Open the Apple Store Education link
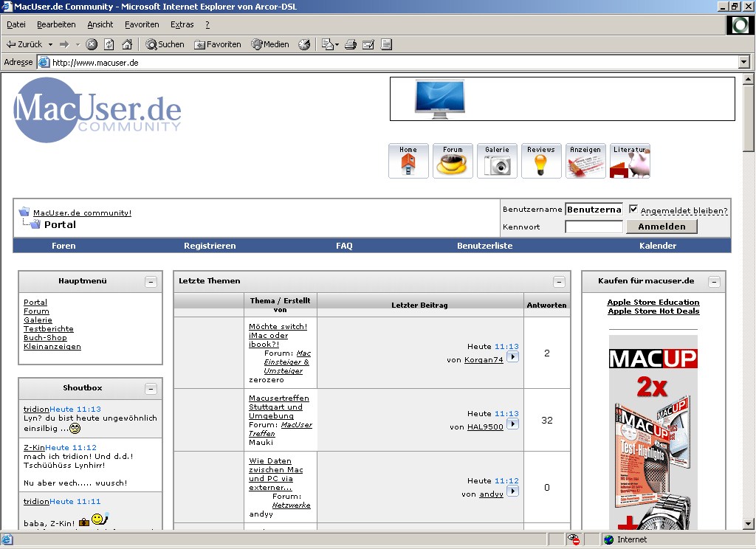The width and height of the screenshot is (756, 549). 653,303
